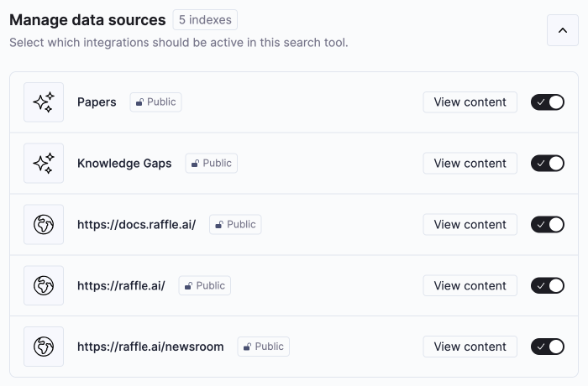The width and height of the screenshot is (588, 386).
Task: Click the globe icon for https://docs.raffle.ai/
Action: coord(44,224)
